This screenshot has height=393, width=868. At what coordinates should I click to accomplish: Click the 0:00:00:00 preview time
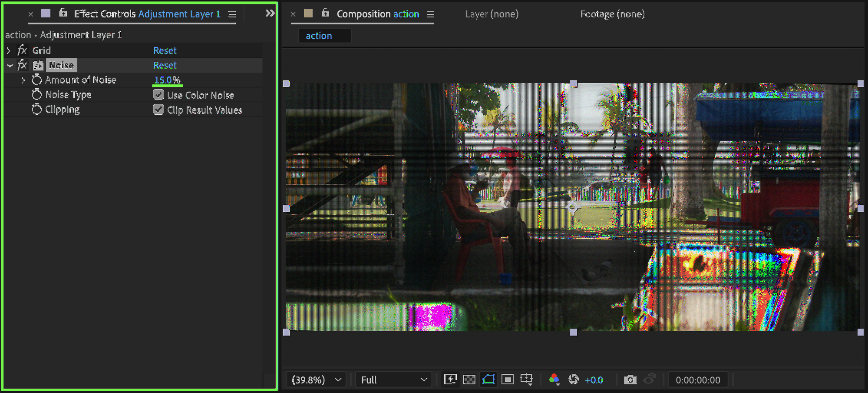pos(698,380)
